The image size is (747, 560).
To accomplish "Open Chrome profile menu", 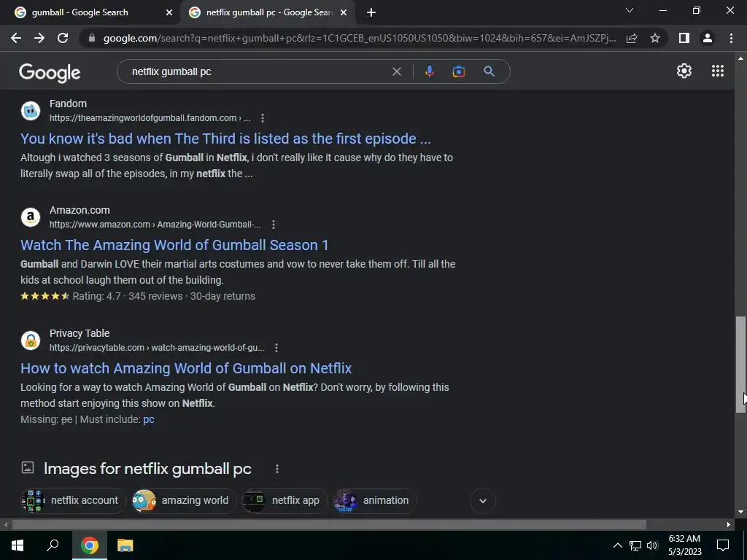I will pos(708,38).
